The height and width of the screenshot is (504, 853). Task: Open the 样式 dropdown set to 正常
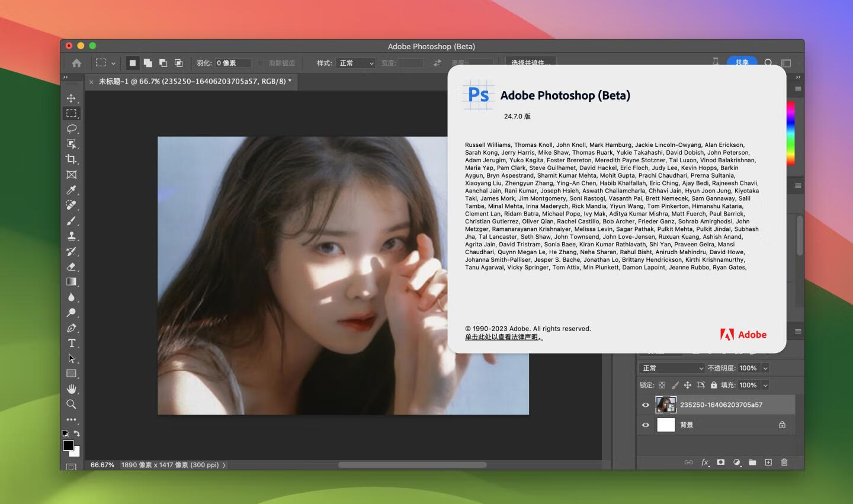point(355,63)
